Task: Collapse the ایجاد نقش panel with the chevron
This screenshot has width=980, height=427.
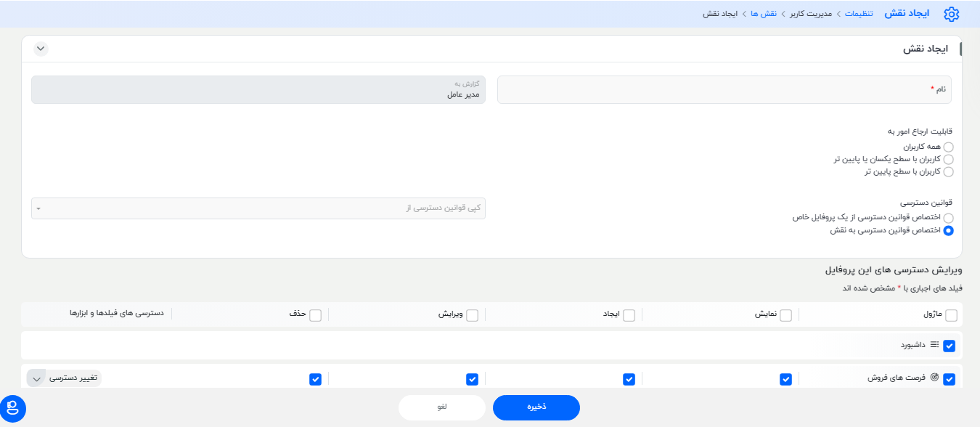Action: click(x=41, y=49)
